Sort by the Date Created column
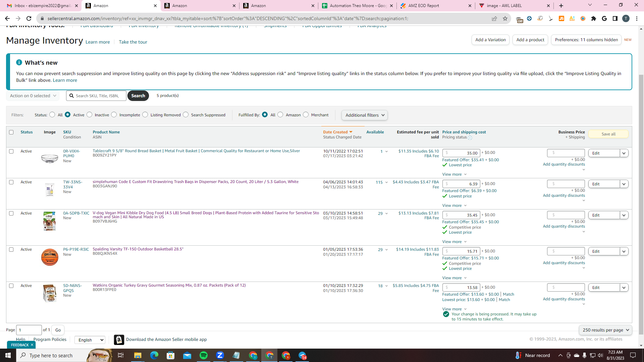This screenshot has height=362, width=644. (337, 132)
